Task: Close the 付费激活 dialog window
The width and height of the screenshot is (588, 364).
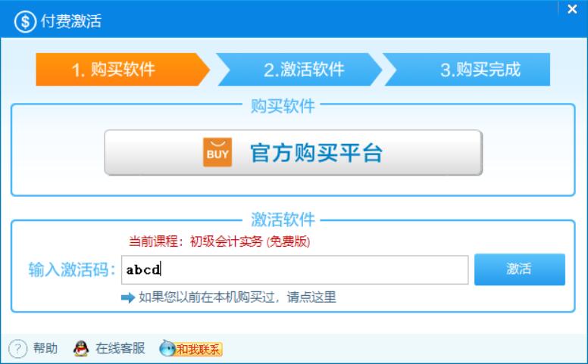Action: coord(572,9)
